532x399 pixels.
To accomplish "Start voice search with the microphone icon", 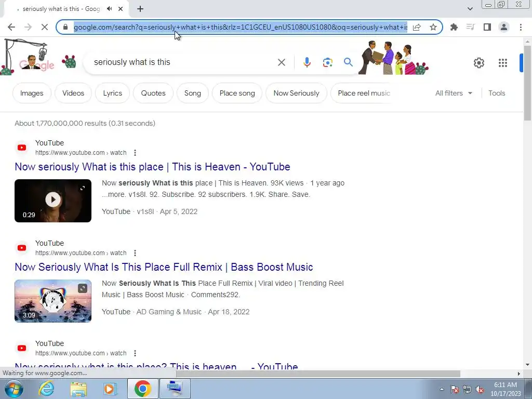I will click(x=307, y=62).
